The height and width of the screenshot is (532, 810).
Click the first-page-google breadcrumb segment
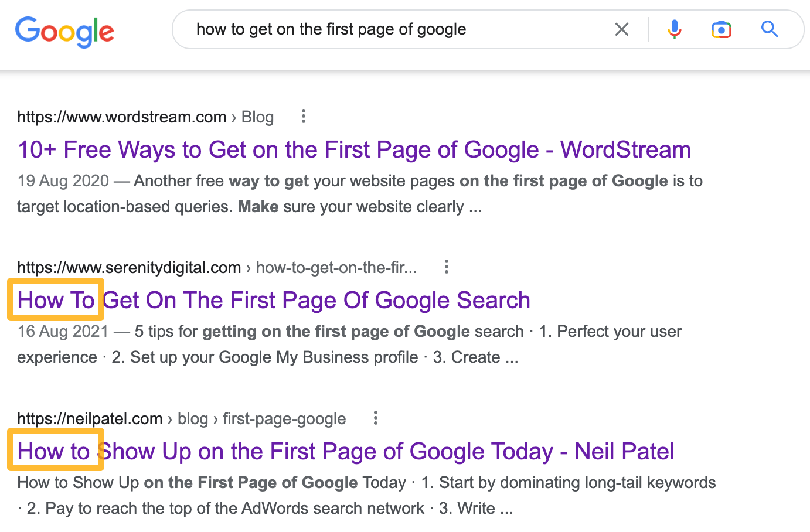pyautogui.click(x=284, y=418)
